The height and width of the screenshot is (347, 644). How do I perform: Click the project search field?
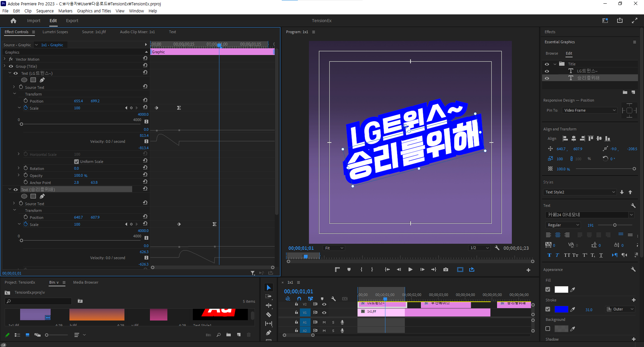tap(39, 301)
